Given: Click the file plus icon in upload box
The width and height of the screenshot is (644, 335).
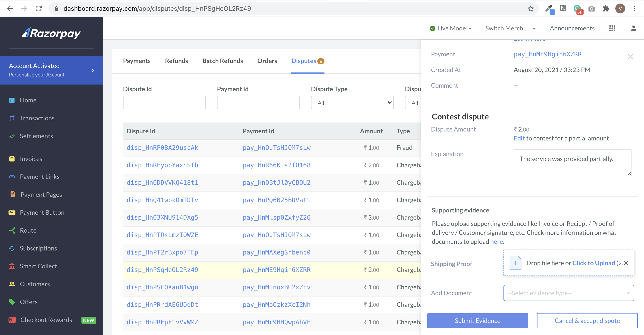Looking at the screenshot, I should pyautogui.click(x=515, y=263).
